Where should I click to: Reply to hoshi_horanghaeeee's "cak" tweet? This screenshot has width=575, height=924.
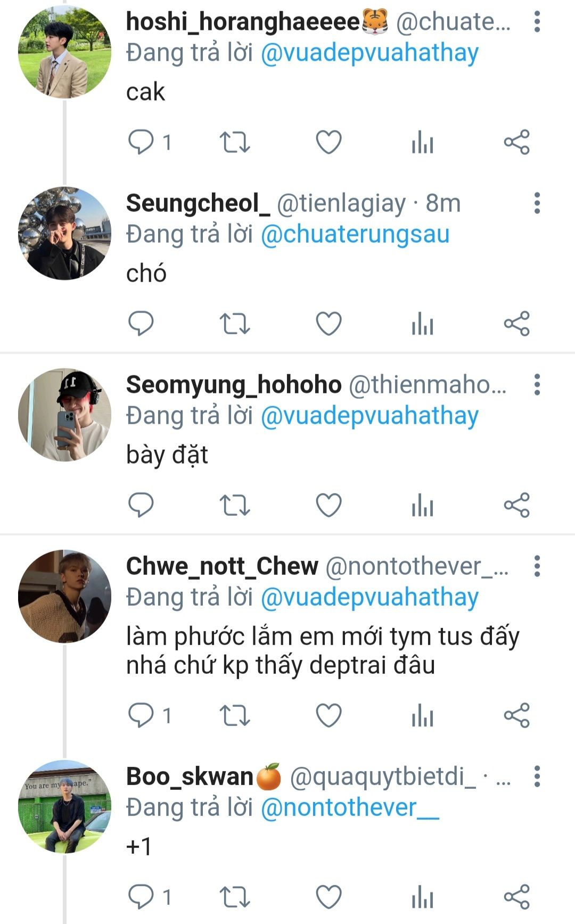pos(141,142)
